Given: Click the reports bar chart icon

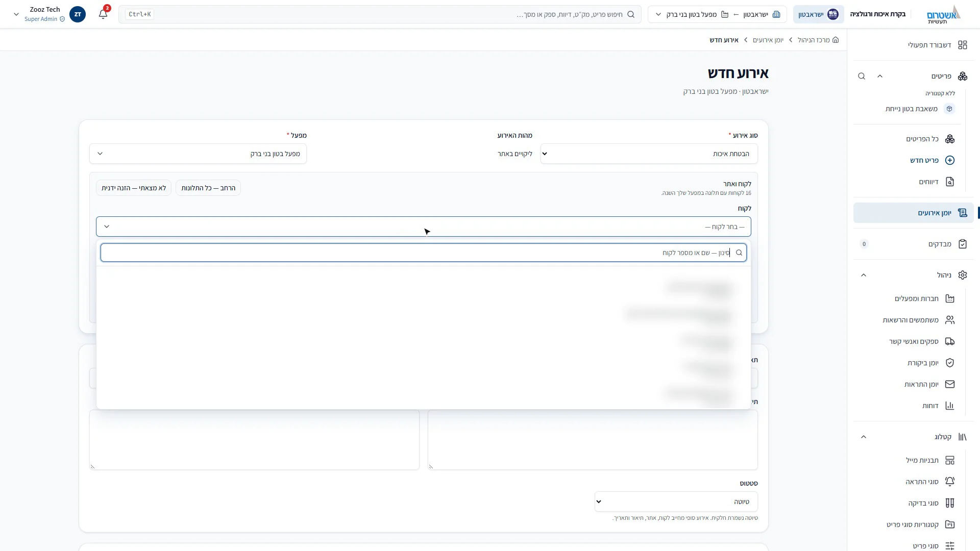Looking at the screenshot, I should coord(949,406).
